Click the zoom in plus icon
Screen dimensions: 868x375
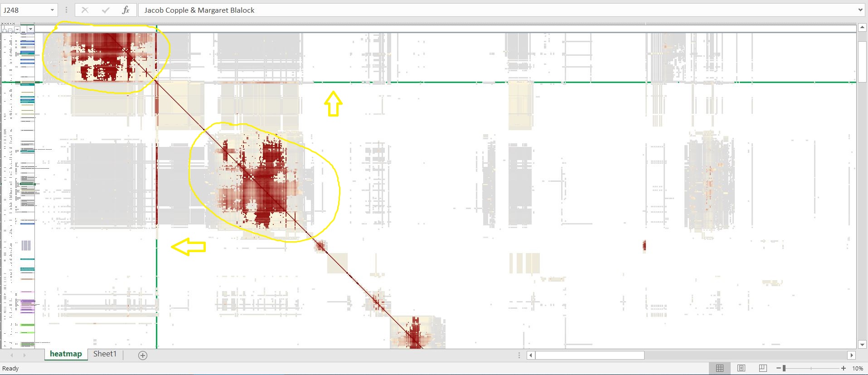coord(844,368)
